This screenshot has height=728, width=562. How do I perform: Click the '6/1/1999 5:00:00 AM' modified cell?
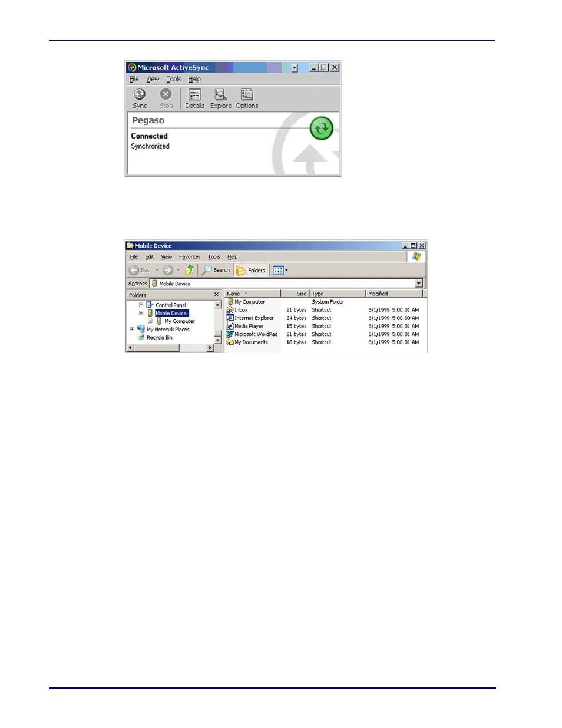394,318
